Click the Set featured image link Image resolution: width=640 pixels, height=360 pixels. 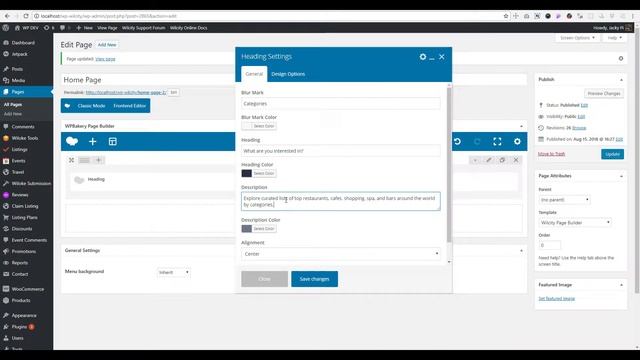pos(557,298)
